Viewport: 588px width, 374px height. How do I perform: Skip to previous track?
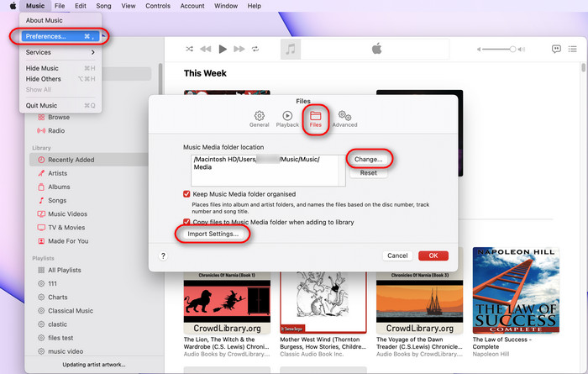click(206, 49)
